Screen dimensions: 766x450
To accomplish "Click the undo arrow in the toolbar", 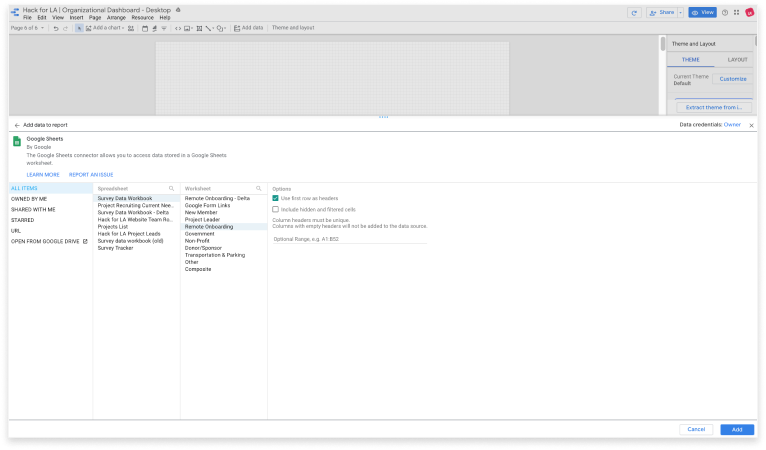I will click(x=55, y=28).
